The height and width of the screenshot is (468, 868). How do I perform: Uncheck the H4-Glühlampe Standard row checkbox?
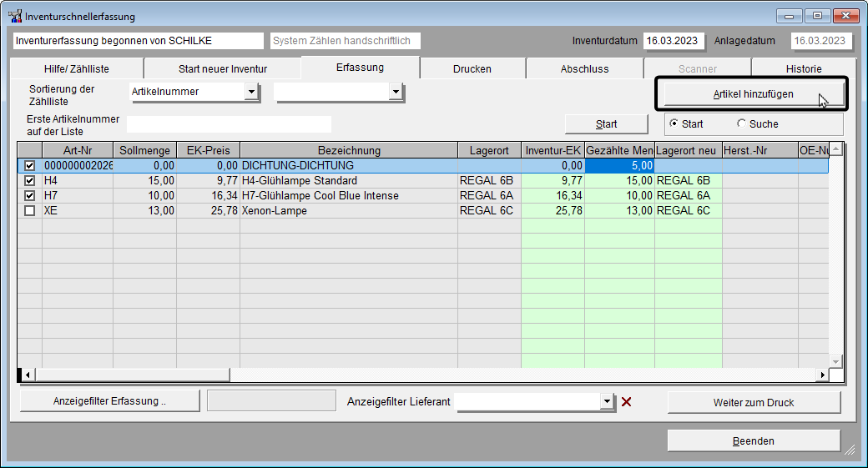[30, 180]
